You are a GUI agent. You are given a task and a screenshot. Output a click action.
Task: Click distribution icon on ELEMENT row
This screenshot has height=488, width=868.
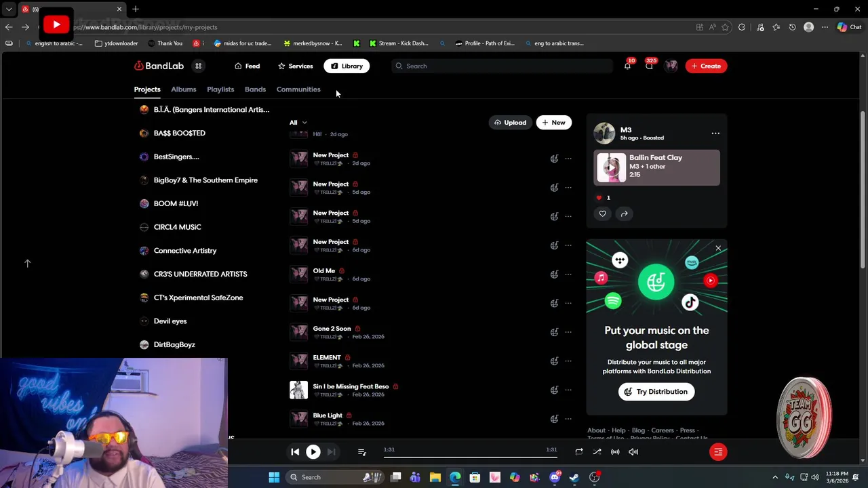554,361
